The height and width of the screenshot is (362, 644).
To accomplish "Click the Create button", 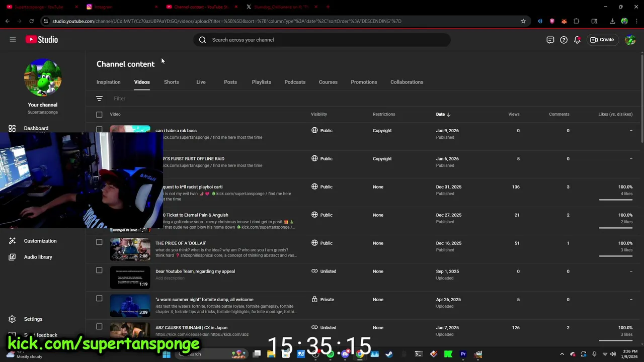I will [x=602, y=40].
